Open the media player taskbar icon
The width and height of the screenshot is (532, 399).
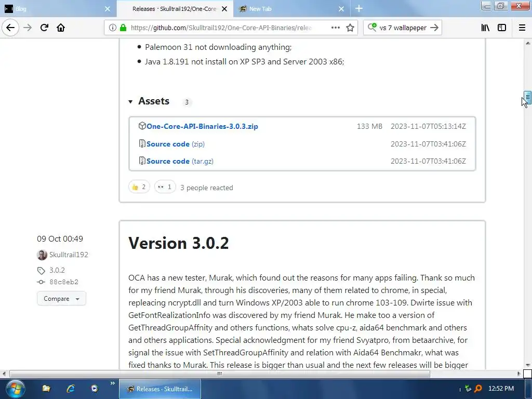click(95, 389)
